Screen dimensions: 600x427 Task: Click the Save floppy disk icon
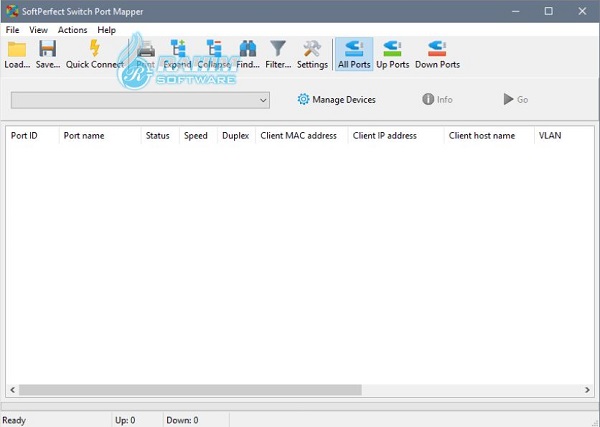coord(47,49)
